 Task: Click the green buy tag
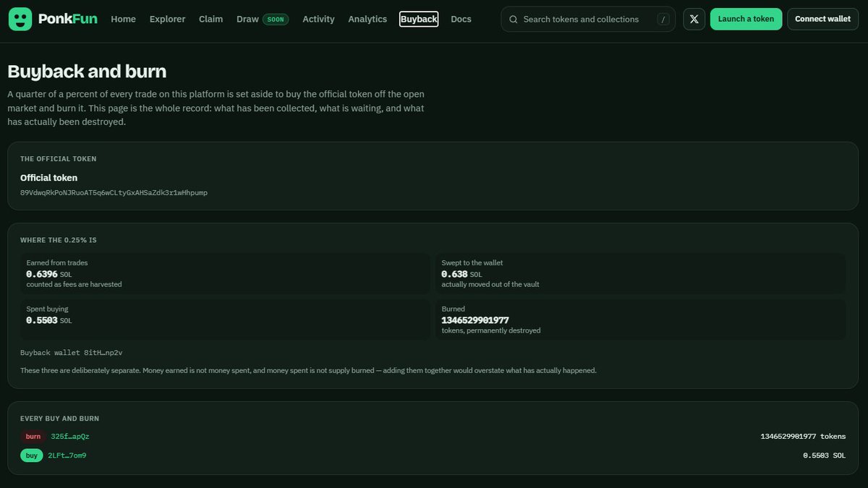click(x=32, y=455)
